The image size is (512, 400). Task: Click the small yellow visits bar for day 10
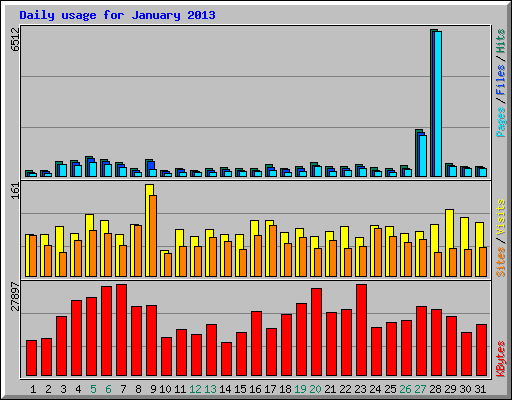pos(163,263)
